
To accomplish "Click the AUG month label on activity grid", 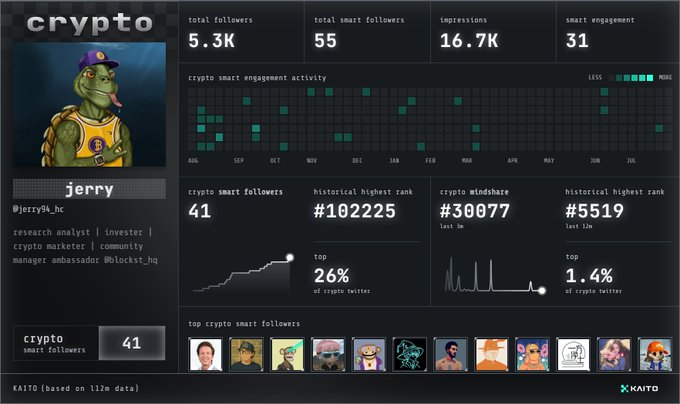I will [193, 160].
